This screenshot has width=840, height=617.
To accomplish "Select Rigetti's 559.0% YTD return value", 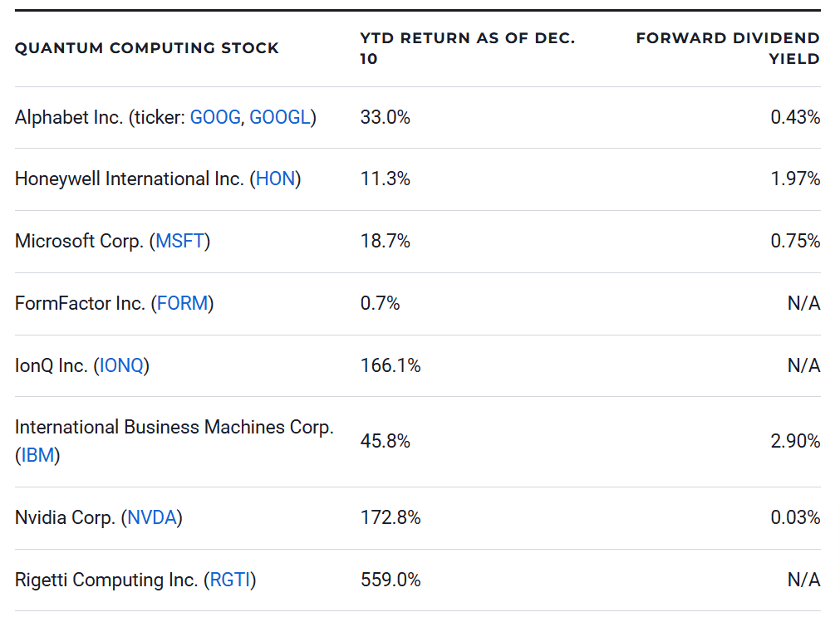I will (391, 580).
